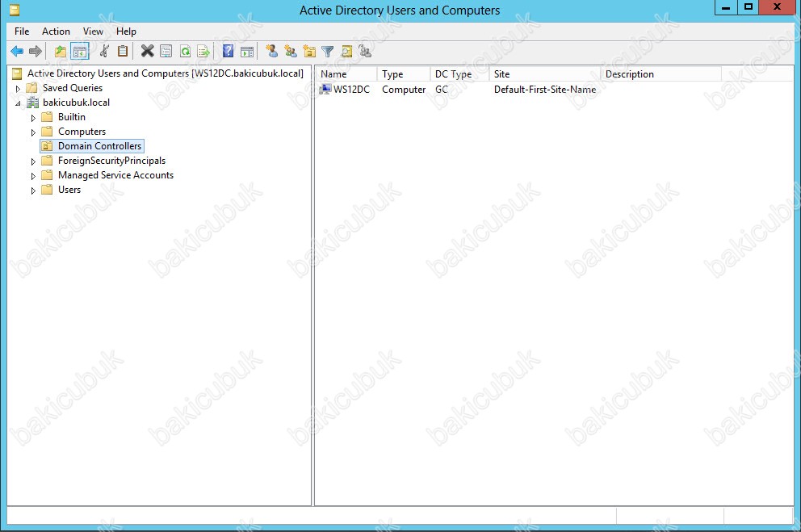
Task: Click the window's title bar app icon
Action: pos(15,10)
